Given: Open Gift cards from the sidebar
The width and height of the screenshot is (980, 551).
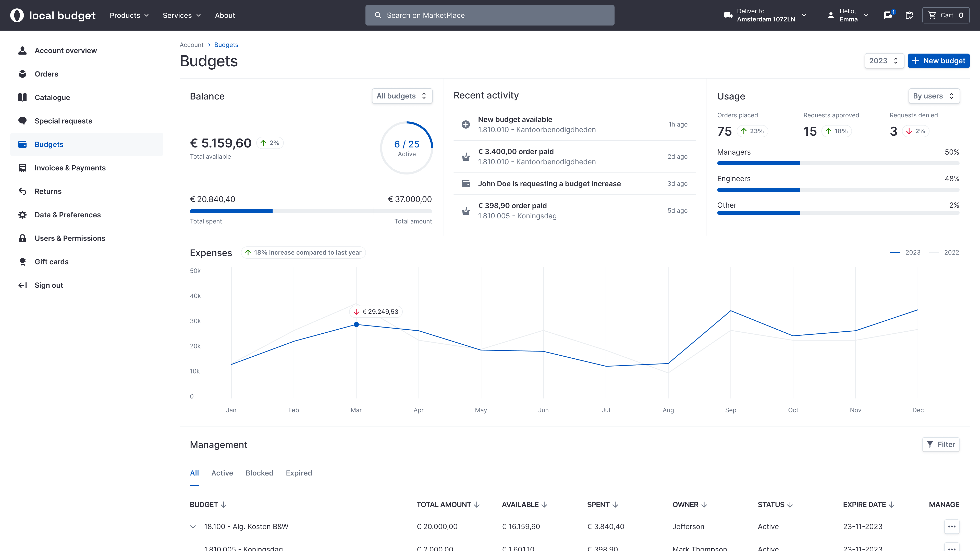Looking at the screenshot, I should pos(51,262).
